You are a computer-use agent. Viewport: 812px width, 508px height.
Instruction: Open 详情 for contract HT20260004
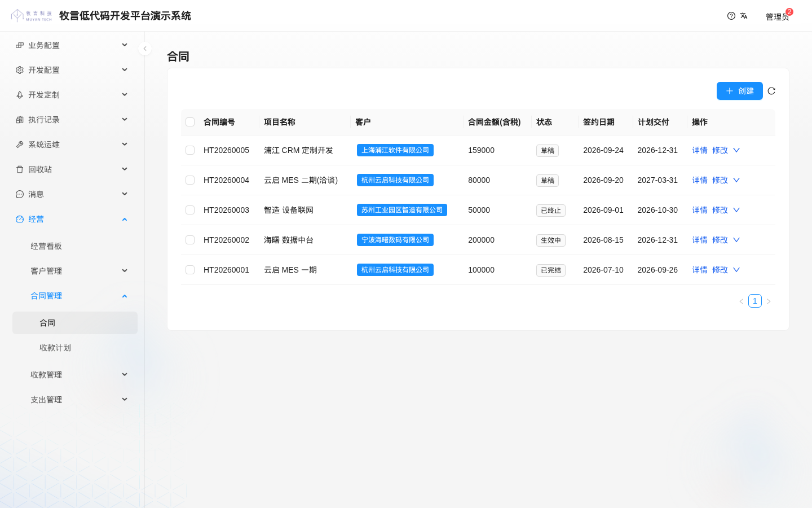700,180
